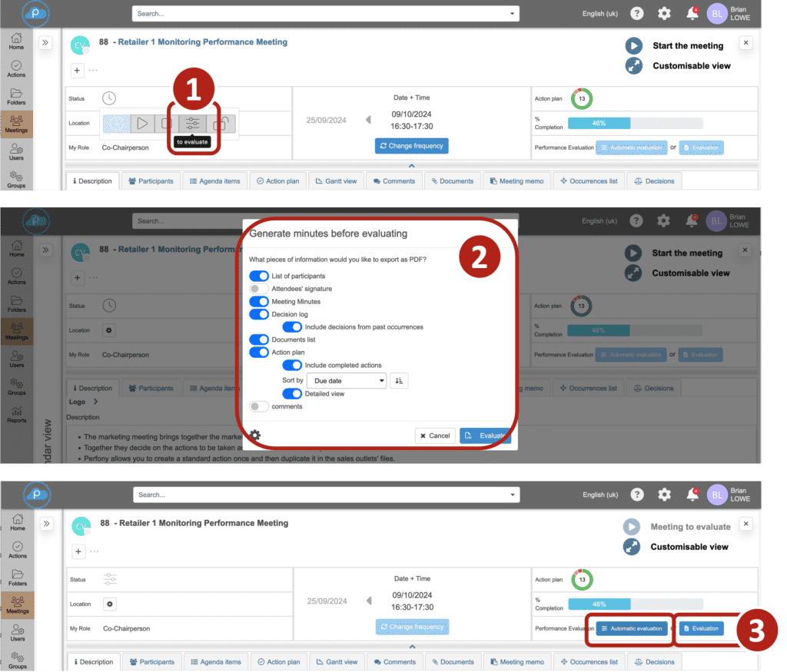
Task: Disable Include completed actions switch
Action: pos(292,365)
